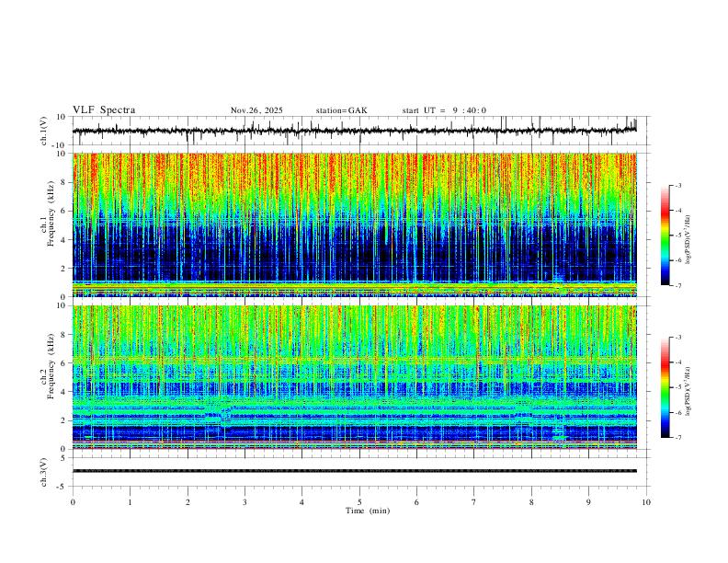The height and width of the screenshot is (563, 728).
Task: Click the ch.2 spectrogram panel
Action: click(x=354, y=377)
